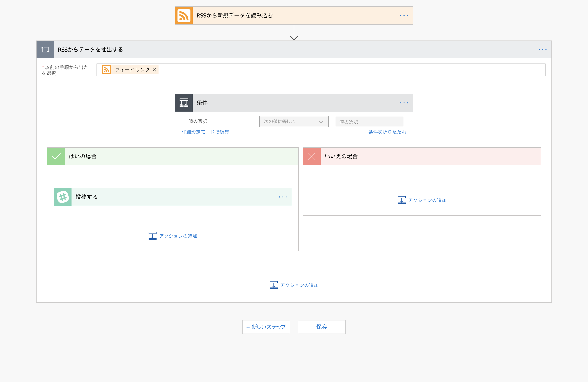Click the right 値の選択 field
The image size is (588, 382).
tap(369, 122)
